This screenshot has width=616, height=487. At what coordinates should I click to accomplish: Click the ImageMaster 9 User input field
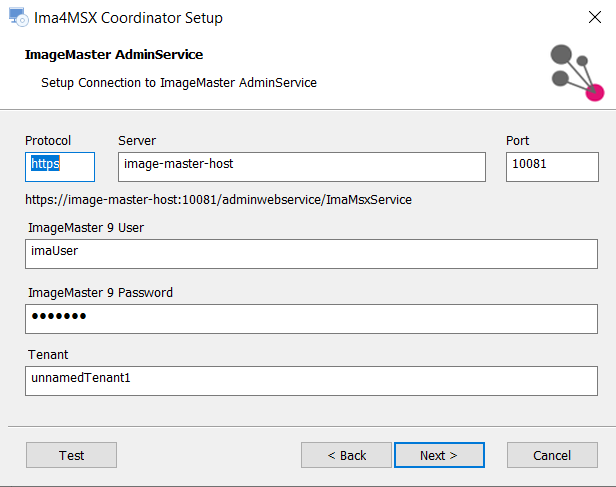[x=312, y=254]
